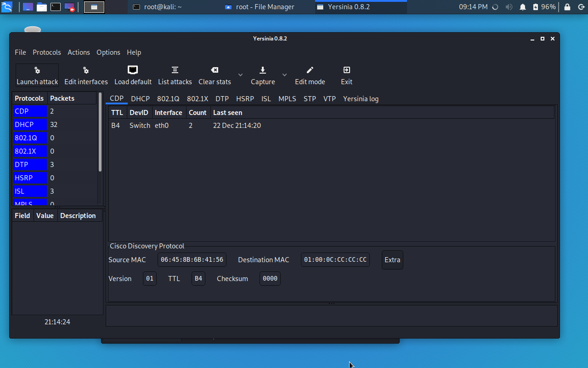Viewport: 588px width, 368px height.
Task: Click the Checksum value field
Action: coord(270,279)
